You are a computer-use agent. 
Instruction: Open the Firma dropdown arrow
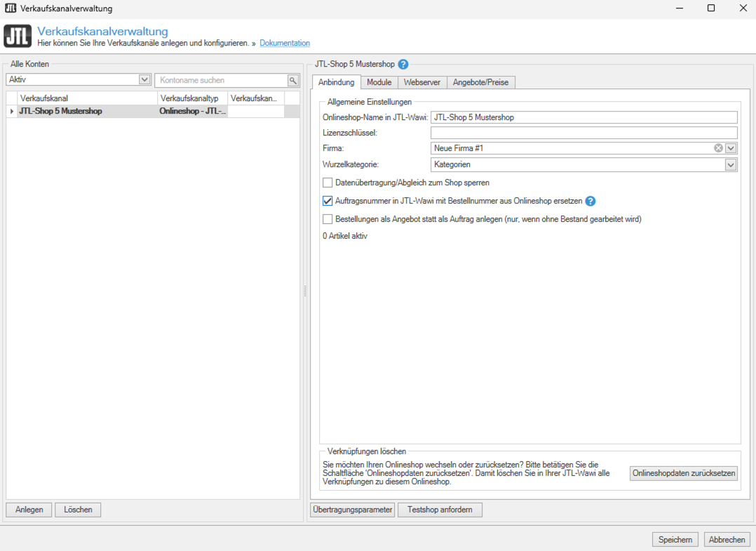[x=731, y=148]
